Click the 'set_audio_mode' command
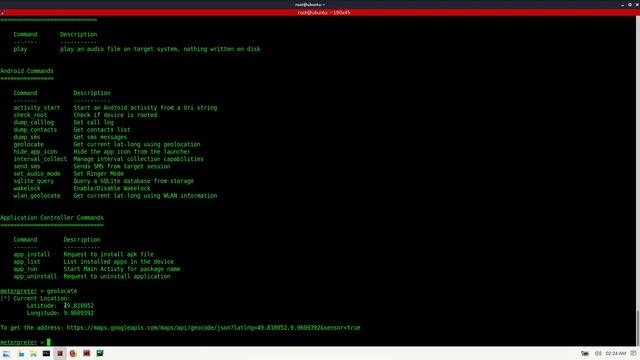This screenshot has height=360, width=640. pyautogui.click(x=37, y=174)
